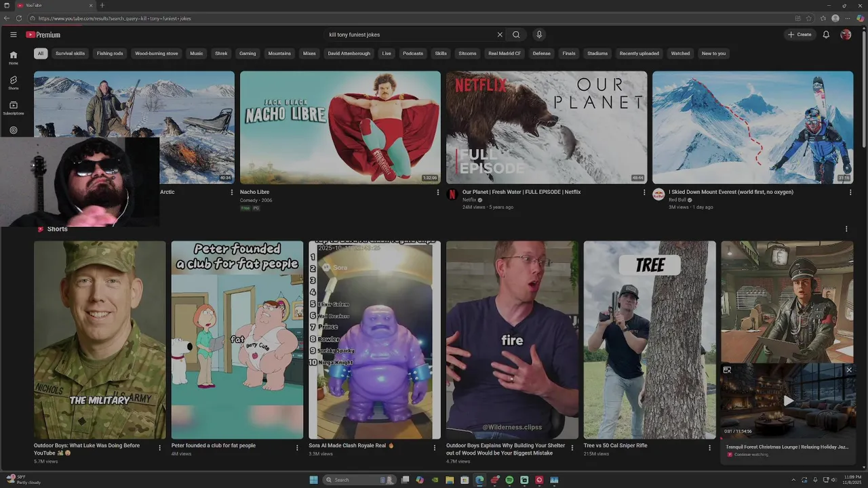Open a new browser tab
Screen dimensions: 868x488
[102, 5]
